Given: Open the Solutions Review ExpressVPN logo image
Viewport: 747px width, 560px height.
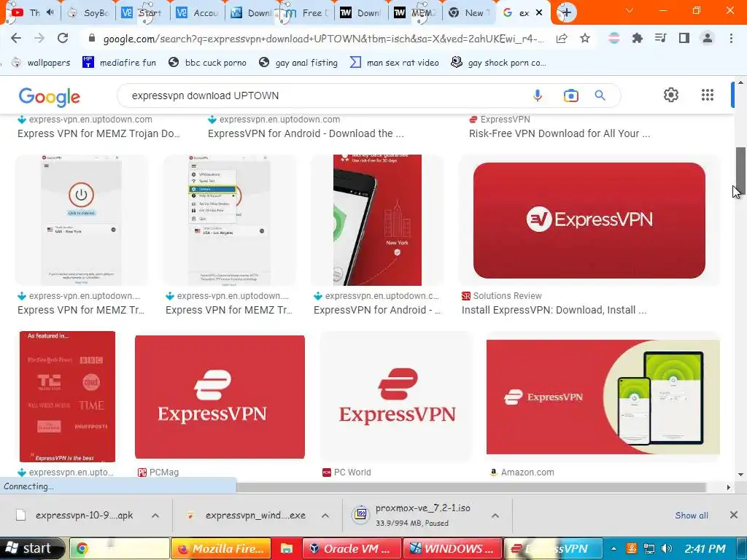Looking at the screenshot, I should 589,220.
